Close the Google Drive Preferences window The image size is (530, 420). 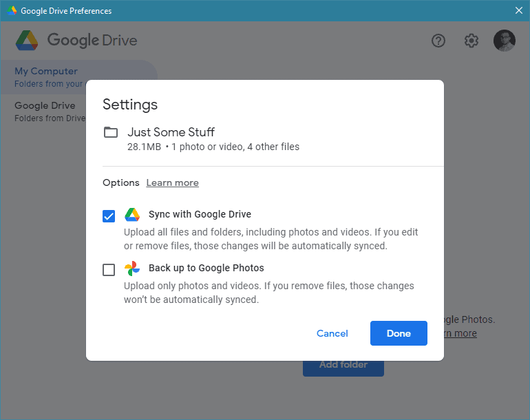(x=519, y=10)
